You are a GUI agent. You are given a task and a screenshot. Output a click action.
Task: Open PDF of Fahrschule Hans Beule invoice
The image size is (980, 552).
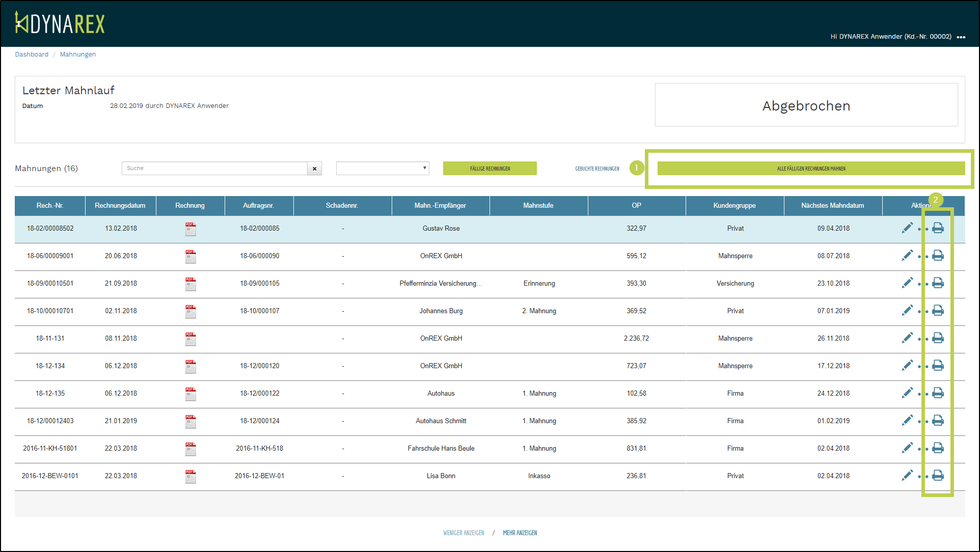[190, 449]
